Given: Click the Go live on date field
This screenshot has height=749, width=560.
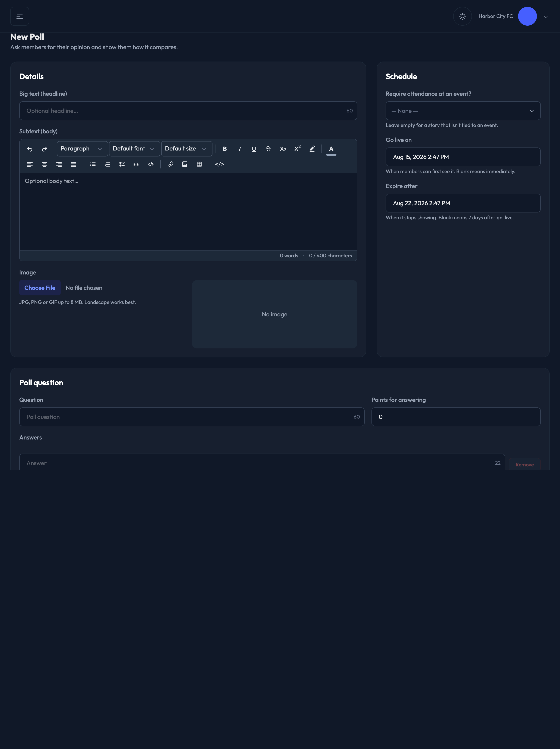Looking at the screenshot, I should 463,157.
